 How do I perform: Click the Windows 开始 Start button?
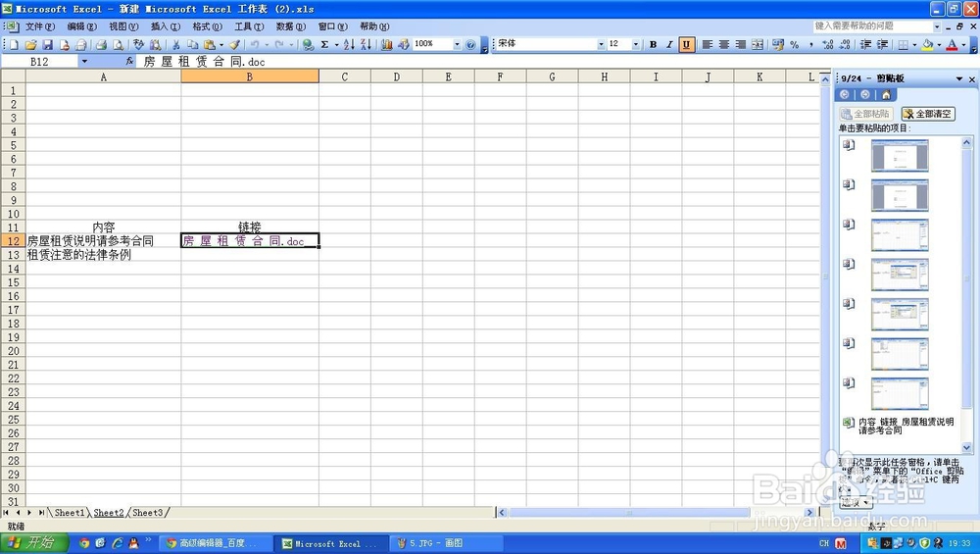pyautogui.click(x=33, y=543)
